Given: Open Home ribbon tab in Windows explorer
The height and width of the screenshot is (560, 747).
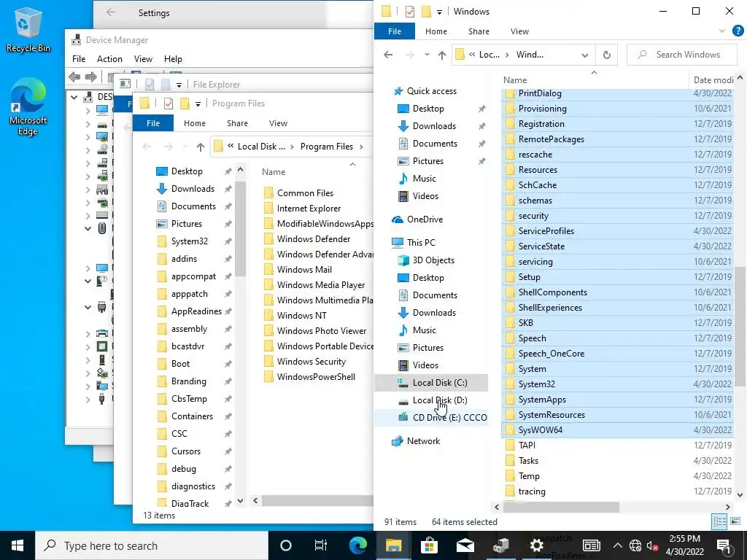Looking at the screenshot, I should tap(436, 31).
